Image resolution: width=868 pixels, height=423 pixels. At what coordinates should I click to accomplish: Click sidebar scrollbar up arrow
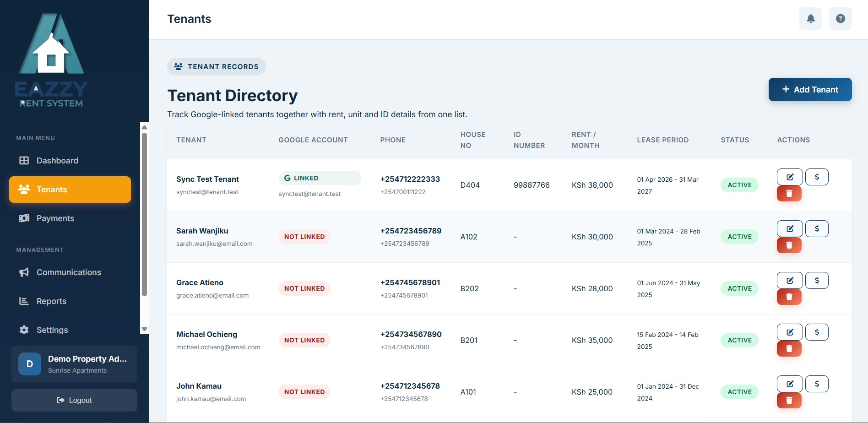[x=144, y=127]
